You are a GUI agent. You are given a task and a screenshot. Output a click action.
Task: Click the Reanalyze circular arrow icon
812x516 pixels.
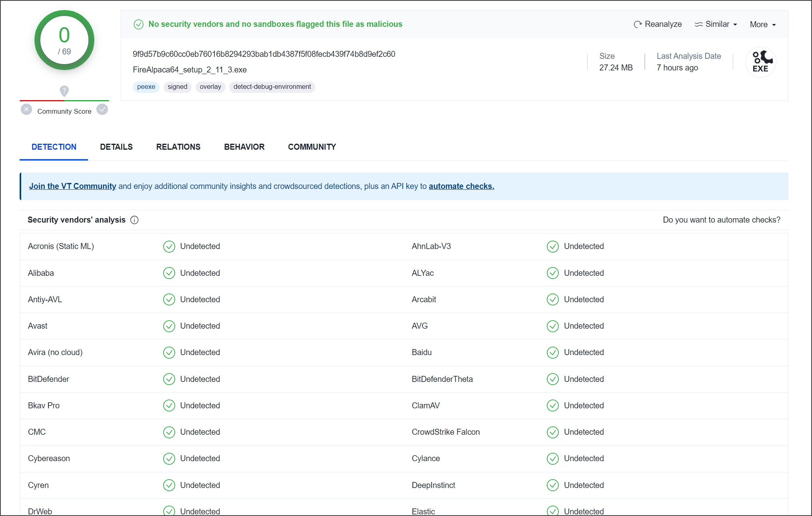pos(638,24)
